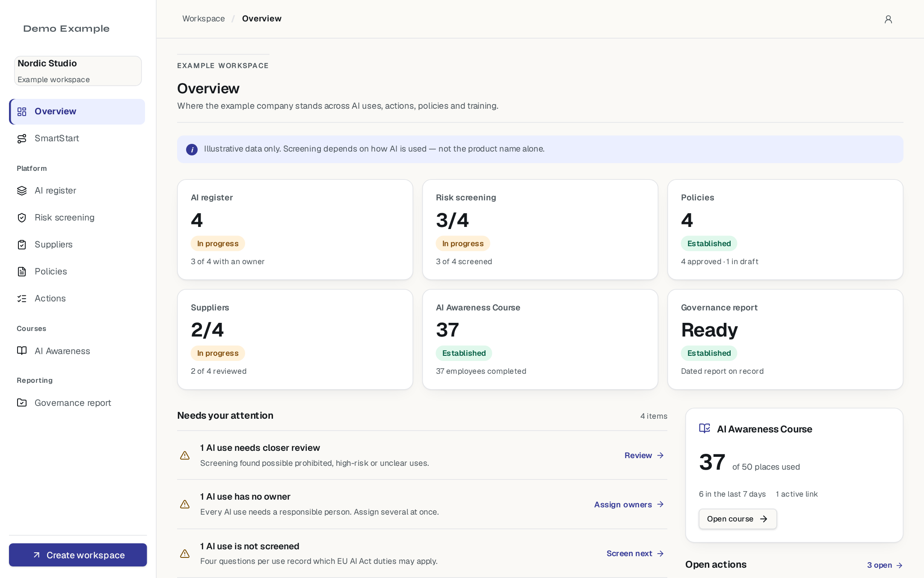Screen dimensions: 924x578
Task: Click the Assign owners link
Action: [629, 504]
